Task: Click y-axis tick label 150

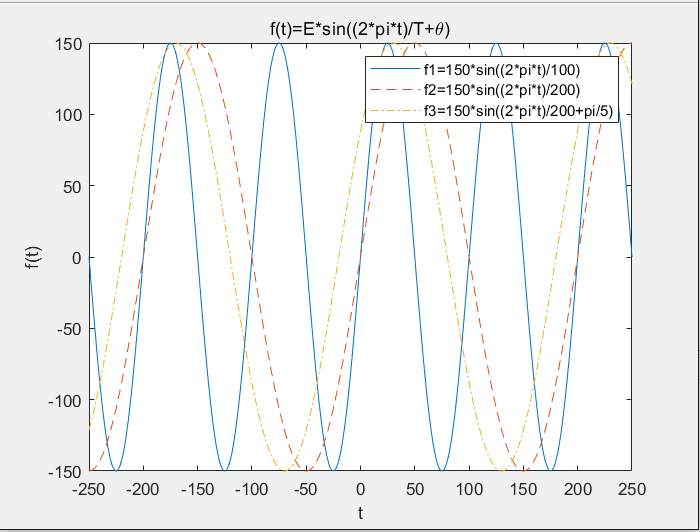Action: pos(68,44)
